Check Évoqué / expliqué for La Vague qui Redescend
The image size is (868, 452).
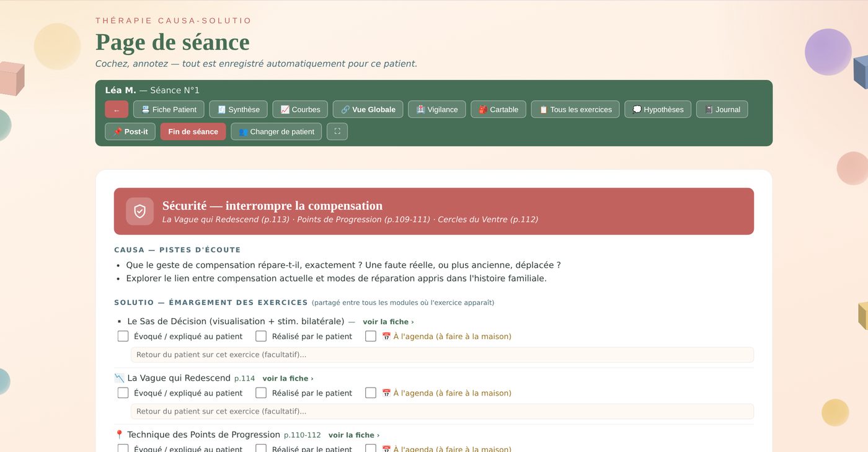[123, 392]
